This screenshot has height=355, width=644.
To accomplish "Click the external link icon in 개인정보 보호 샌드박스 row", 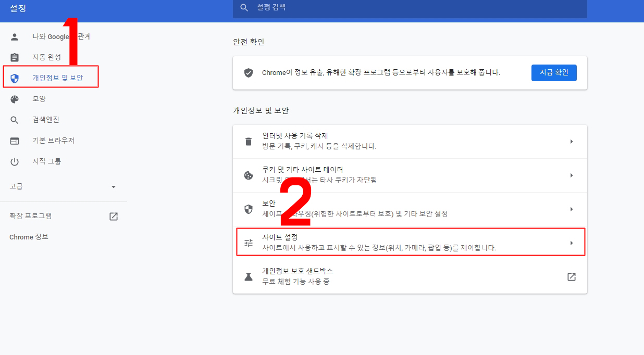I will (572, 277).
